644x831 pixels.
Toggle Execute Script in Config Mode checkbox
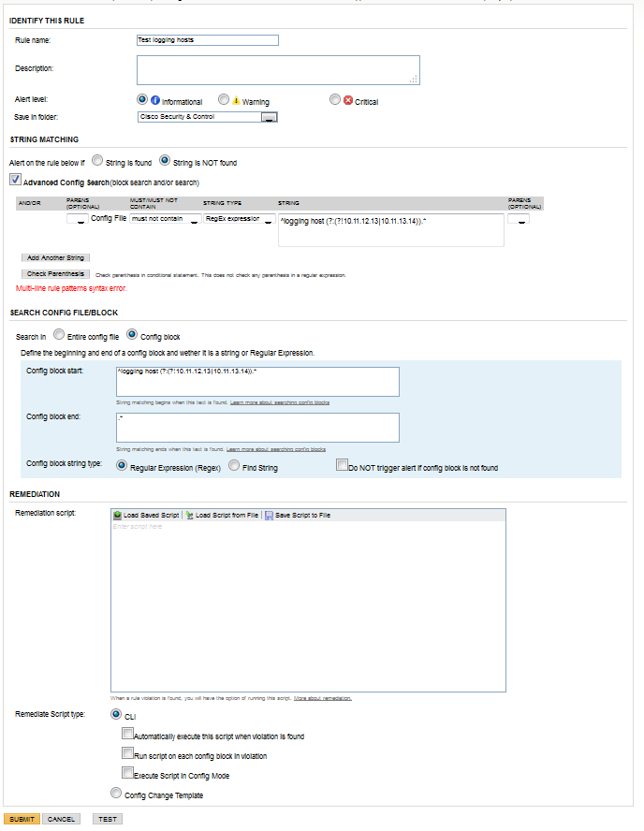pyautogui.click(x=127, y=773)
